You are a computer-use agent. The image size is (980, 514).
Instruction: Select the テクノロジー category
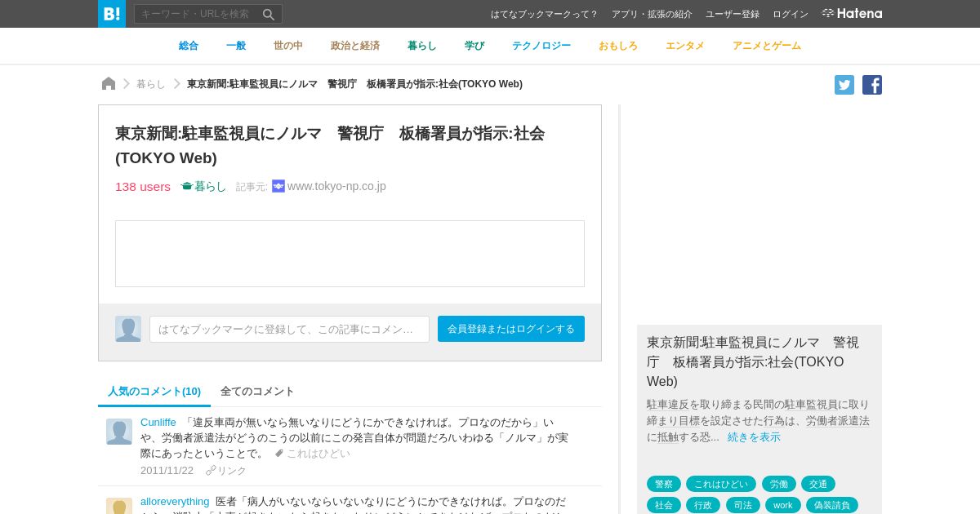point(541,46)
